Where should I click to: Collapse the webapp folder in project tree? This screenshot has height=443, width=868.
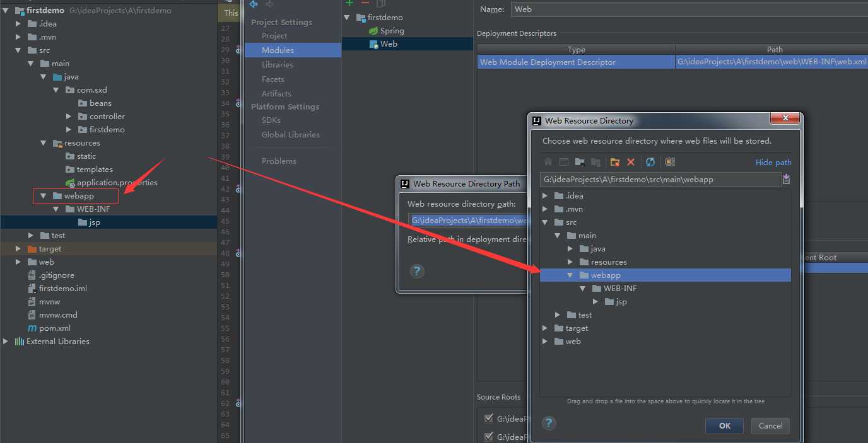click(x=43, y=196)
